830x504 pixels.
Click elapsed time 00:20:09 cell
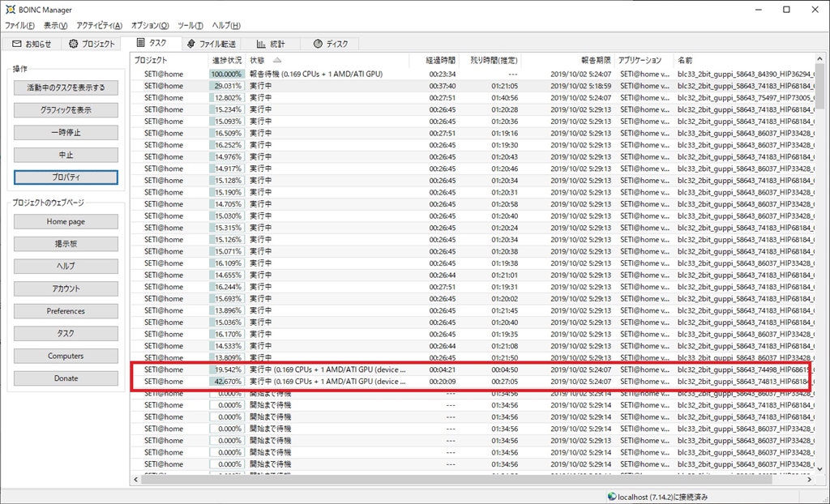point(442,381)
